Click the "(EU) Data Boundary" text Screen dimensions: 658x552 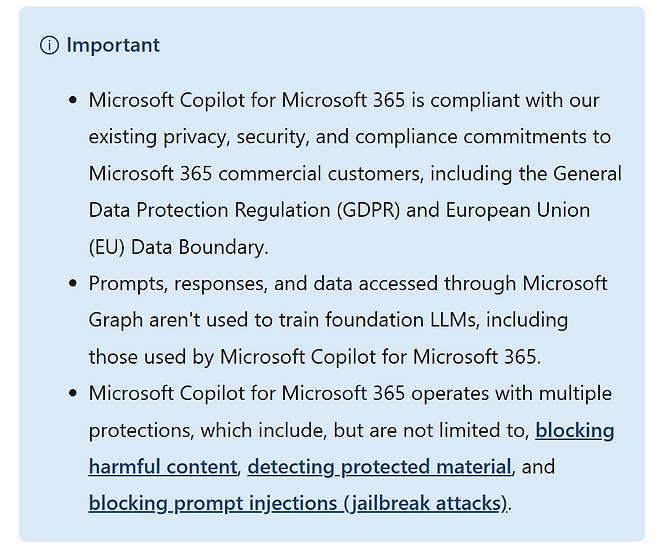[178, 247]
